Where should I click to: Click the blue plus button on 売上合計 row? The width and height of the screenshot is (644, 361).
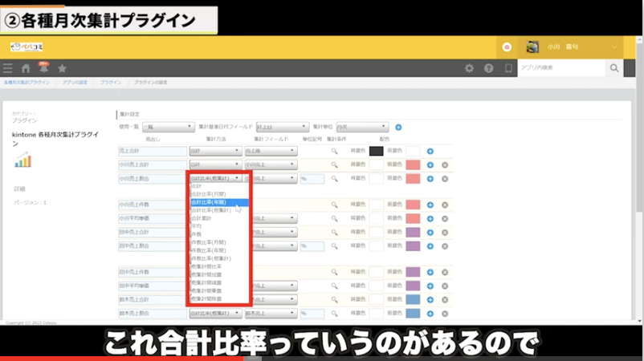coord(430,151)
